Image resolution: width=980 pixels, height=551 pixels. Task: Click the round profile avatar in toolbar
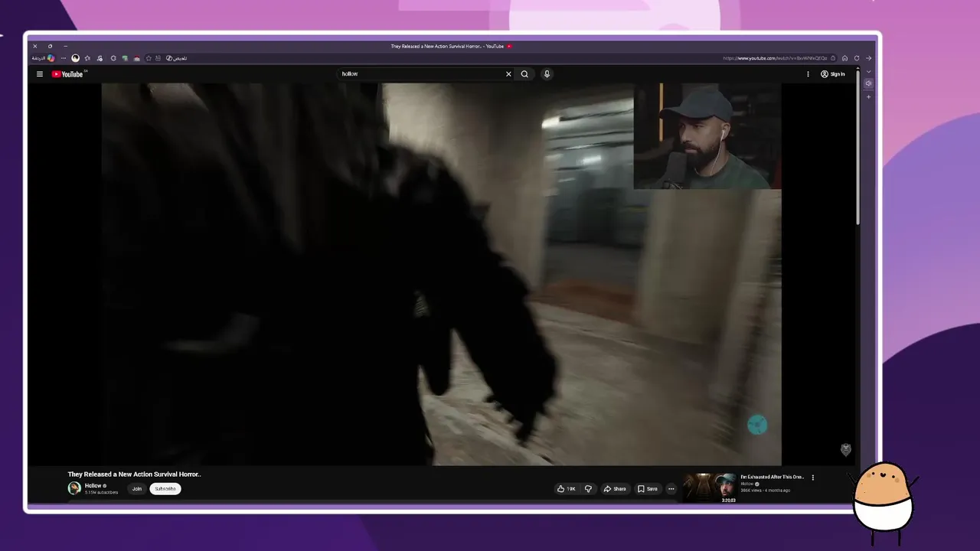tap(75, 58)
